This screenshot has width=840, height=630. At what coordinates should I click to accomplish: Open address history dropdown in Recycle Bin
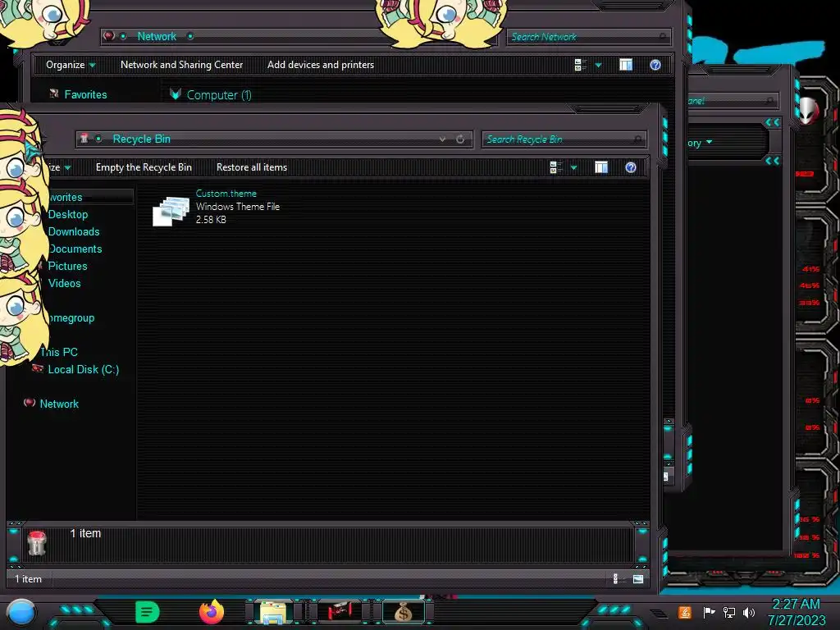(442, 139)
